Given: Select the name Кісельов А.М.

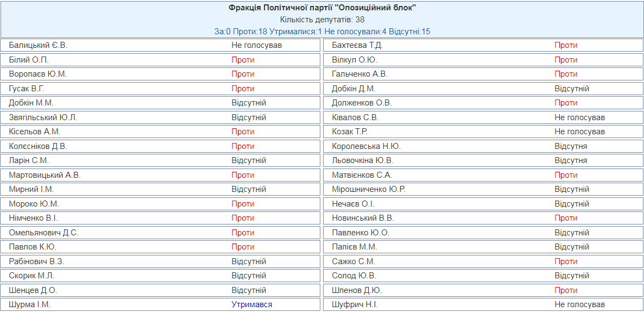Looking at the screenshot, I should coord(35,132).
